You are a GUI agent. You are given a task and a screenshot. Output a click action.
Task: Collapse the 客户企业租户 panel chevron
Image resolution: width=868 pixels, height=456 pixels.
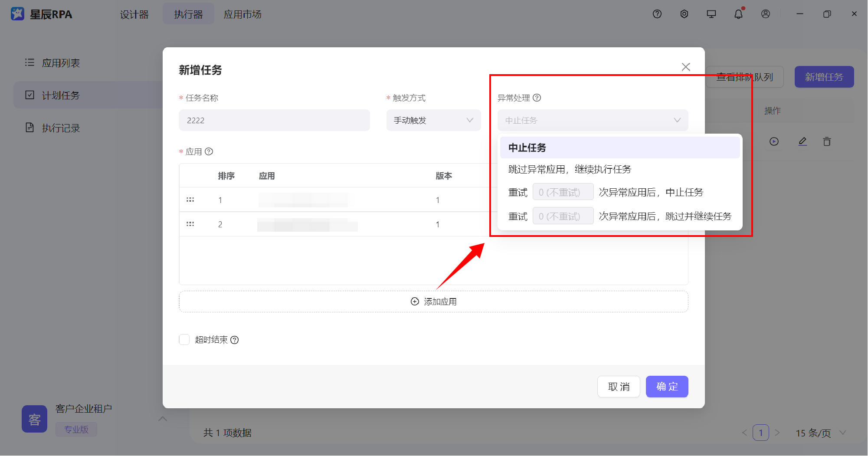point(163,419)
